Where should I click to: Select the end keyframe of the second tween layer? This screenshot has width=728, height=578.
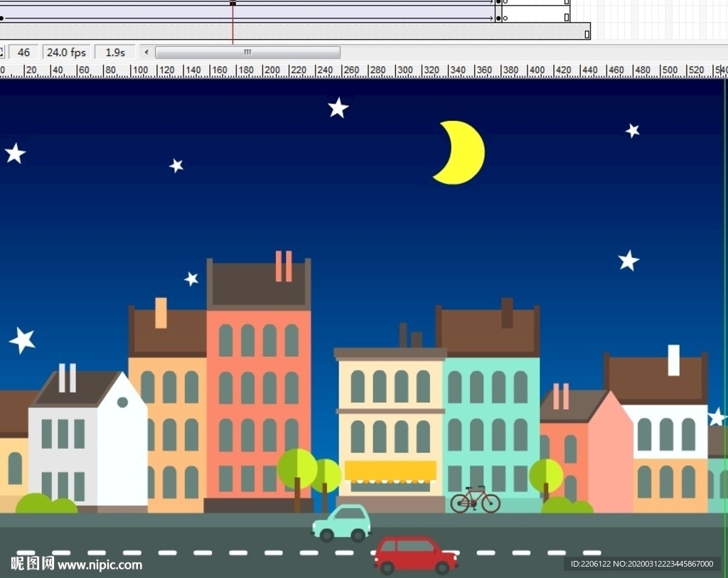tap(498, 18)
